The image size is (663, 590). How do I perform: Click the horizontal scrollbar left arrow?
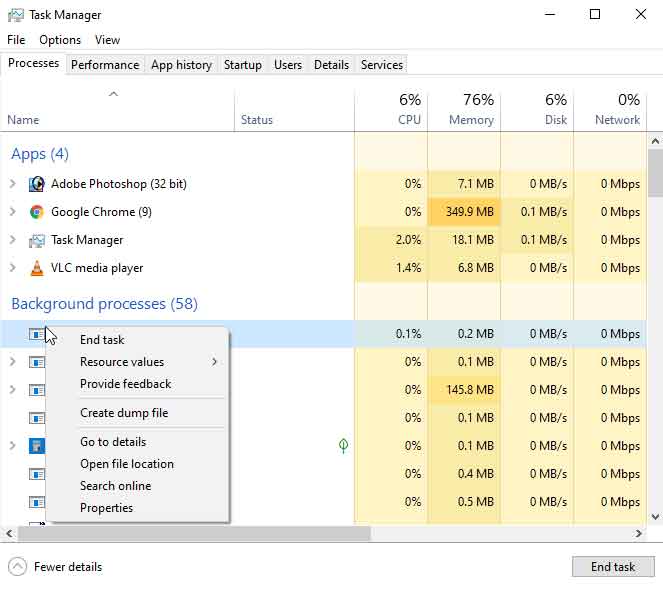9,534
